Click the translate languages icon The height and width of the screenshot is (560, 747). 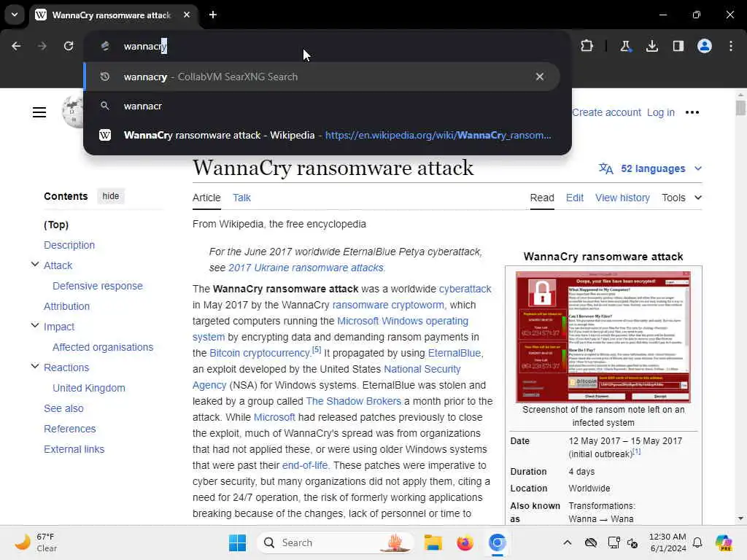(x=605, y=168)
